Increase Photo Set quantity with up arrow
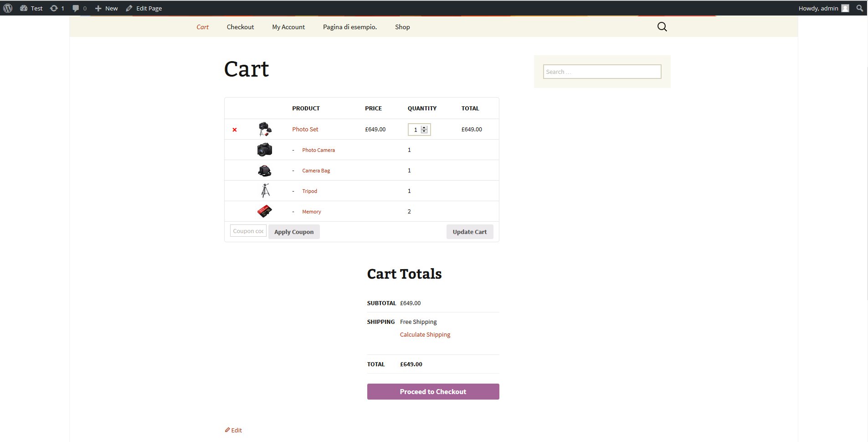Viewport: 868px width, 442px height. coord(424,127)
